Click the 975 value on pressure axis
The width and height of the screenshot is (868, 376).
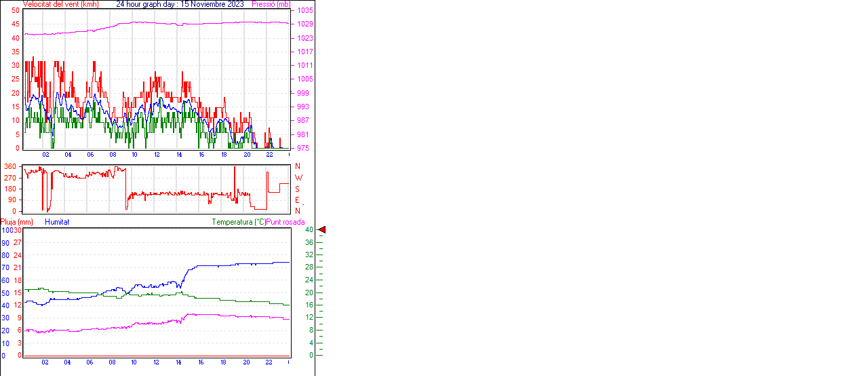(x=302, y=148)
